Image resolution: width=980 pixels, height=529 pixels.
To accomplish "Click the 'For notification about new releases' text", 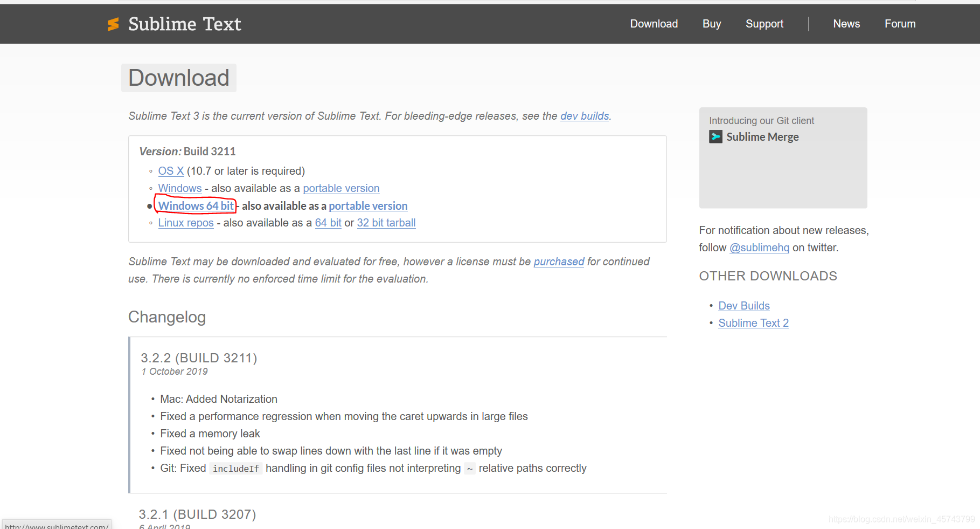I will click(x=784, y=230).
